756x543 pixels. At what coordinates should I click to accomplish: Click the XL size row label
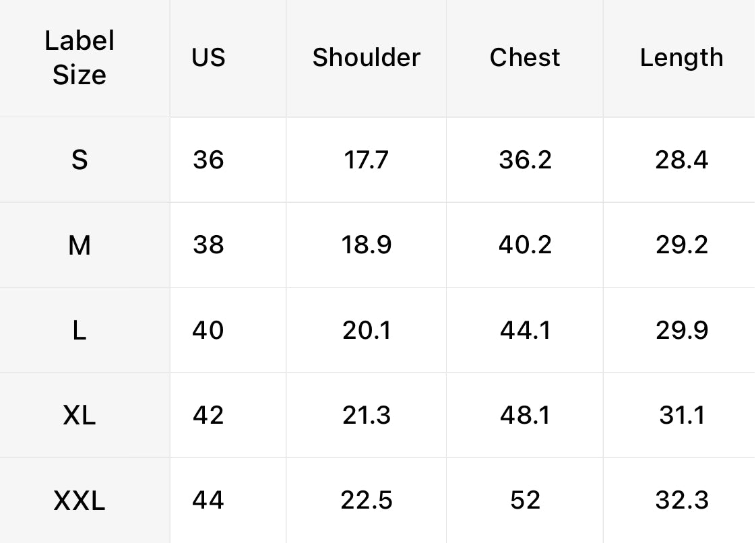point(80,415)
